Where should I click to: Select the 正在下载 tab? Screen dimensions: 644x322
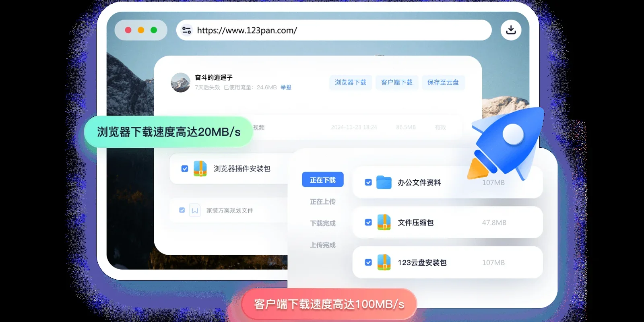click(323, 180)
